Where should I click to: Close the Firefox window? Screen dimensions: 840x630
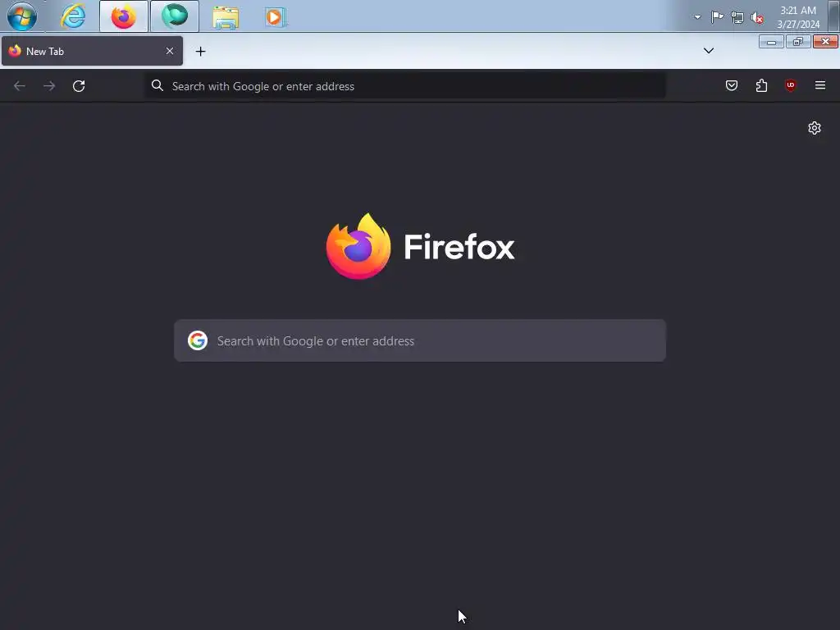pyautogui.click(x=825, y=42)
